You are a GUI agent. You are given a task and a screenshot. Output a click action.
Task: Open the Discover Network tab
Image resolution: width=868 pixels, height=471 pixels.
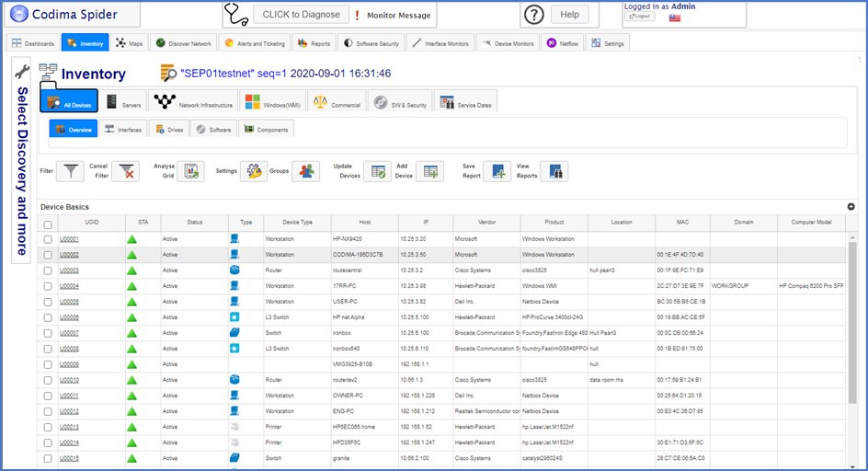(183, 43)
